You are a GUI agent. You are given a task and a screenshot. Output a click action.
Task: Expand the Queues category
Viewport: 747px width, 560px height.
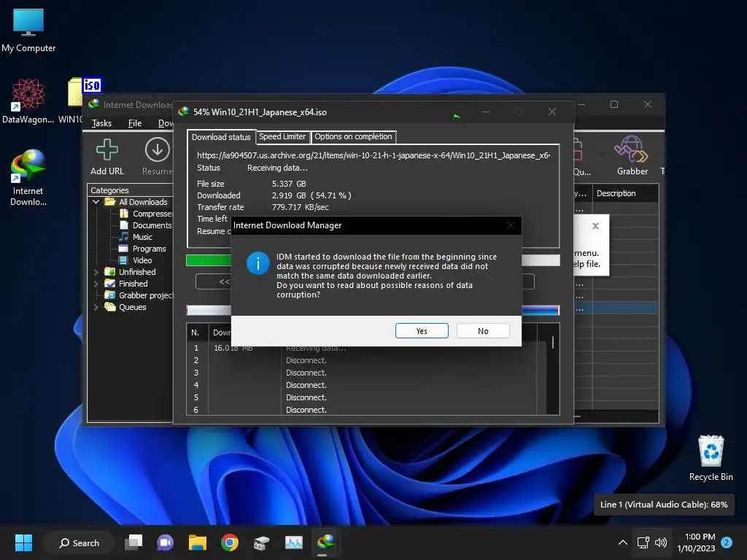coord(96,307)
